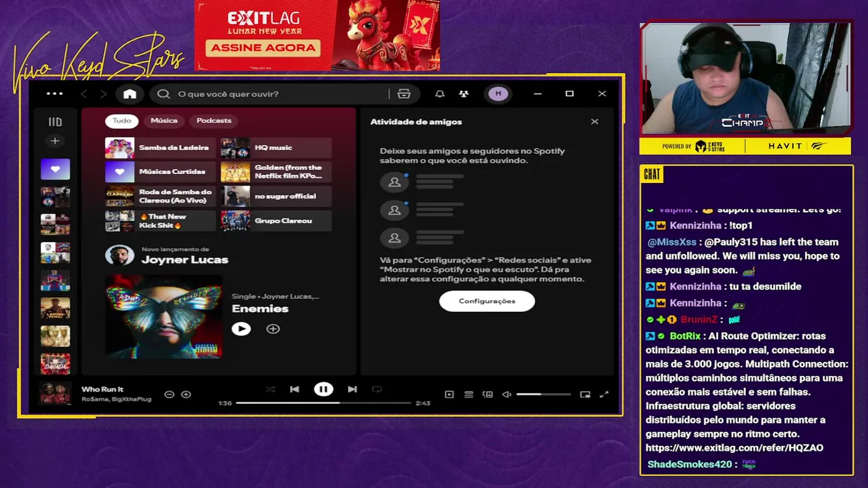This screenshot has width=868, height=488.
Task: Mute the volume speaker icon
Action: pyautogui.click(x=507, y=394)
